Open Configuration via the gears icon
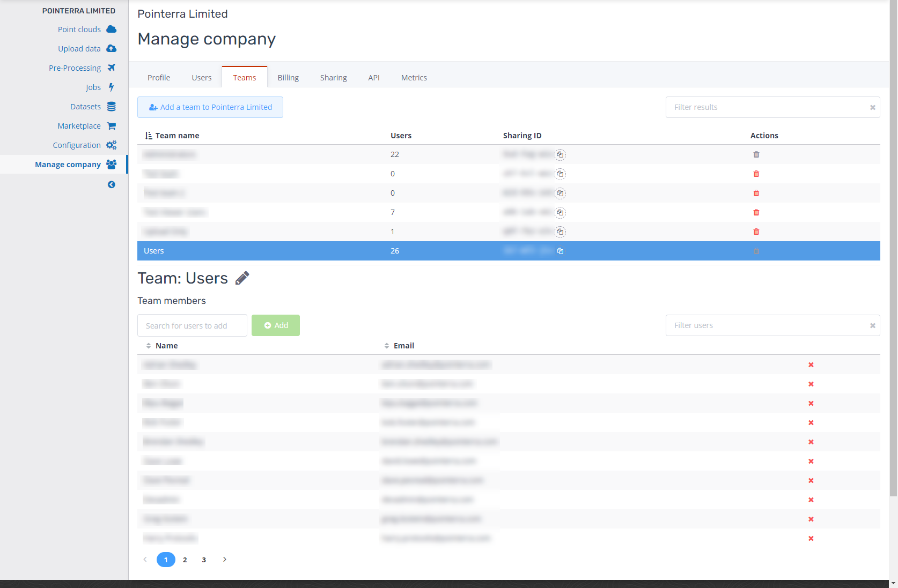Image resolution: width=898 pixels, height=588 pixels. pyautogui.click(x=111, y=145)
